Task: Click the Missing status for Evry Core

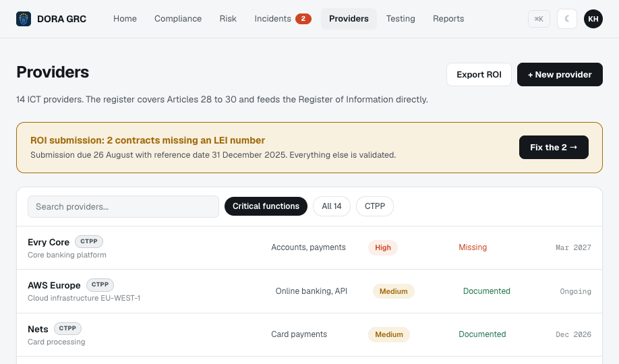Action: click(473, 247)
